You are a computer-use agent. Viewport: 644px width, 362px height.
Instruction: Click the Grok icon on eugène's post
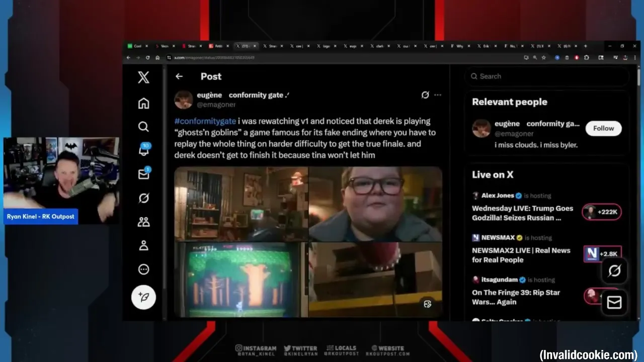[x=425, y=95]
